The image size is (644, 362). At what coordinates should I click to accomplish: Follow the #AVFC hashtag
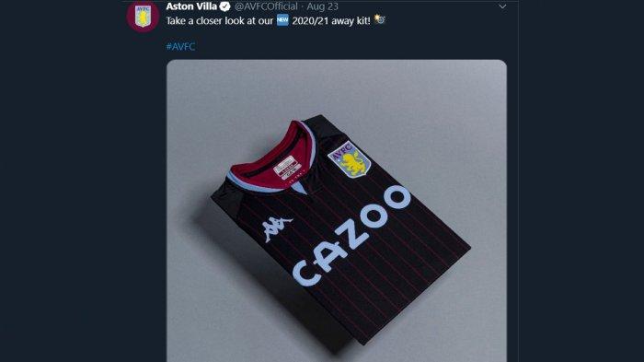(180, 46)
